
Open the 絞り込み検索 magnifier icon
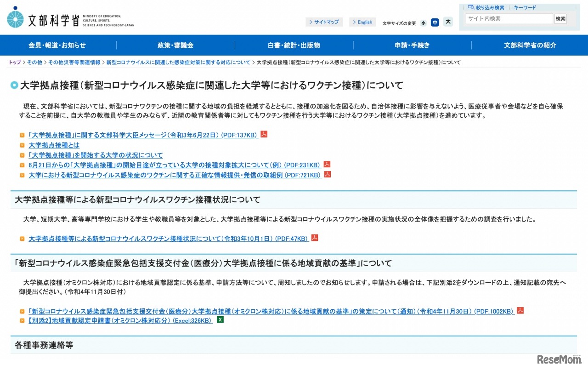tap(471, 7)
